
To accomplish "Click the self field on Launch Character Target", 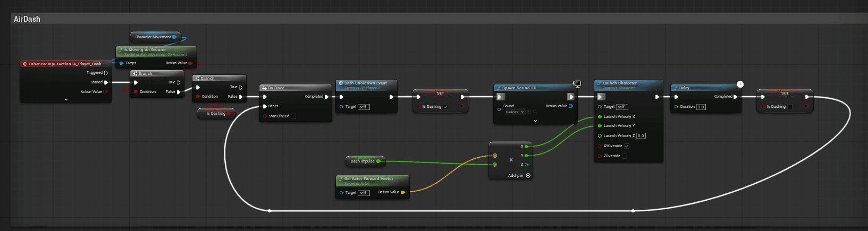I will [622, 107].
